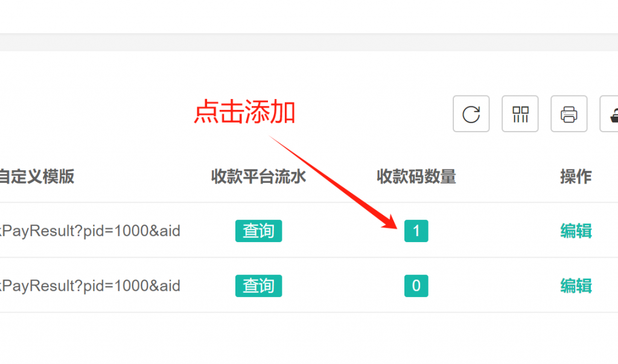Open the column filter grid icon
This screenshot has width=618, height=364.
click(520, 114)
